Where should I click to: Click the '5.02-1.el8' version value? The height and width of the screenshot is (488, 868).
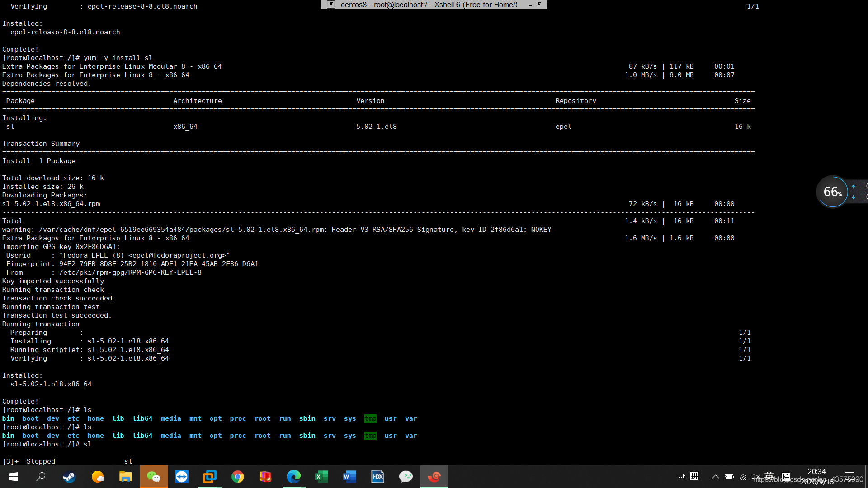click(377, 127)
